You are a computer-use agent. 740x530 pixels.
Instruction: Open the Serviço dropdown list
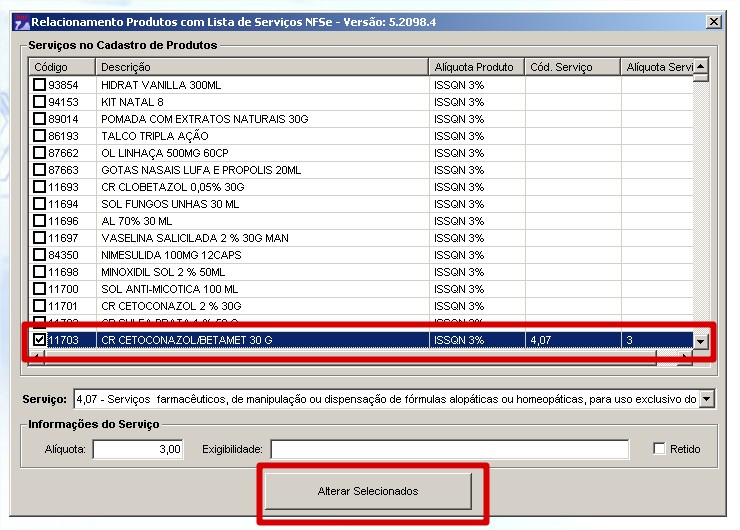click(707, 400)
